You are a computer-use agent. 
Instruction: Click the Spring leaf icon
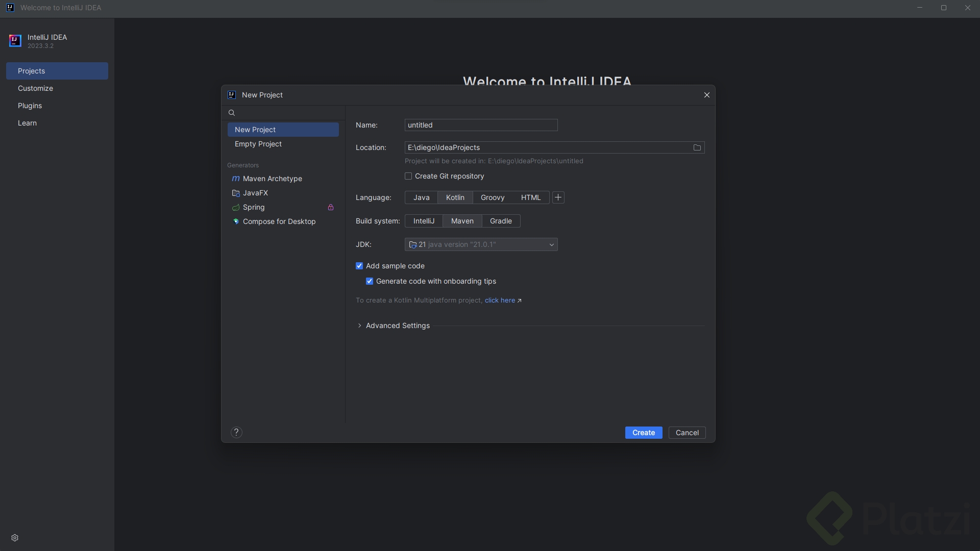(x=235, y=207)
